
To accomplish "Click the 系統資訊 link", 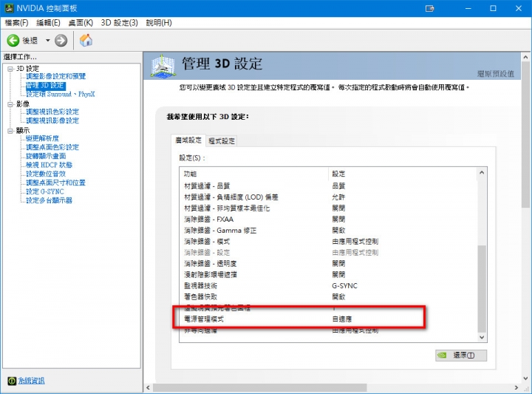I will pyautogui.click(x=31, y=381).
